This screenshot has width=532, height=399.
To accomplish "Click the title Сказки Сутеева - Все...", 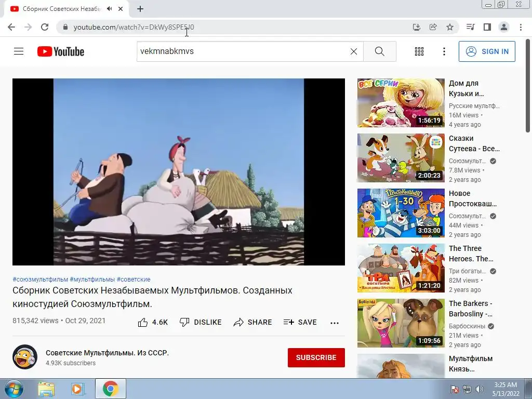I will point(474,143).
